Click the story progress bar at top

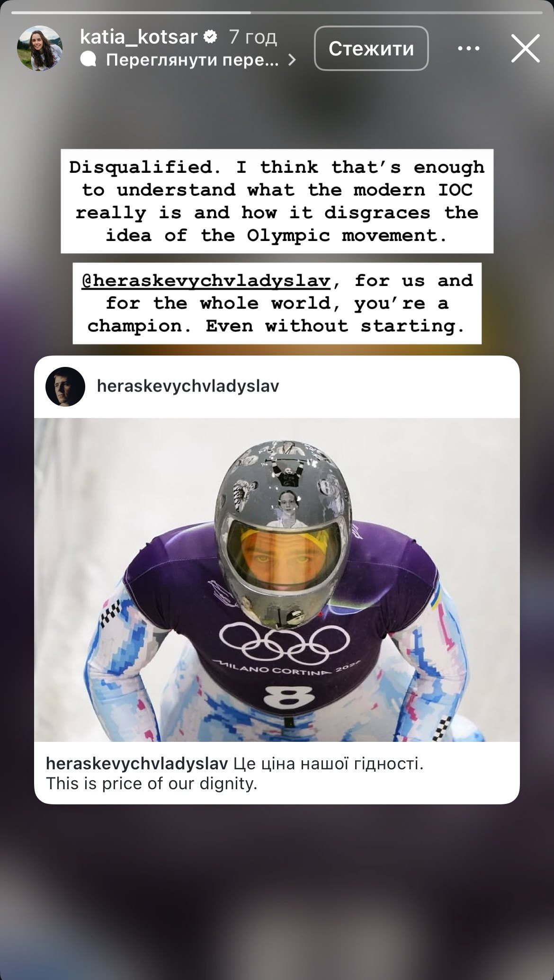point(277,12)
